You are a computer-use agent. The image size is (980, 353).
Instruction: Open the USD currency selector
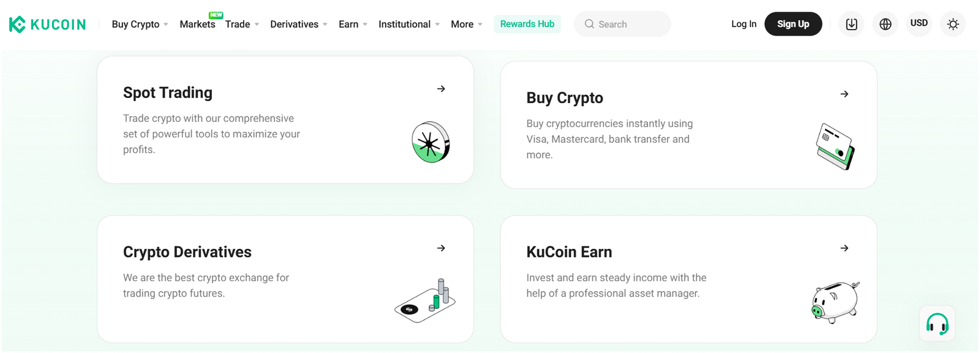tap(919, 23)
